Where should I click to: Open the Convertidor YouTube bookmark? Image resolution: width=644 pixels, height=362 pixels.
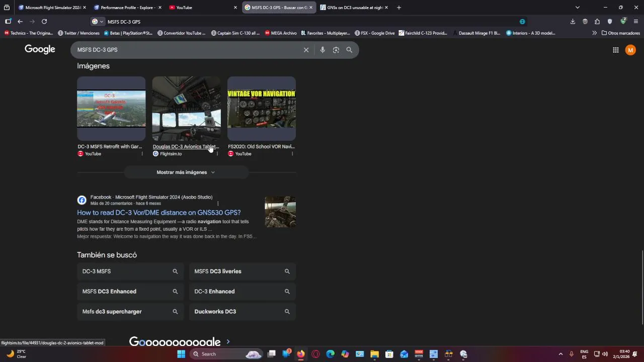181,33
